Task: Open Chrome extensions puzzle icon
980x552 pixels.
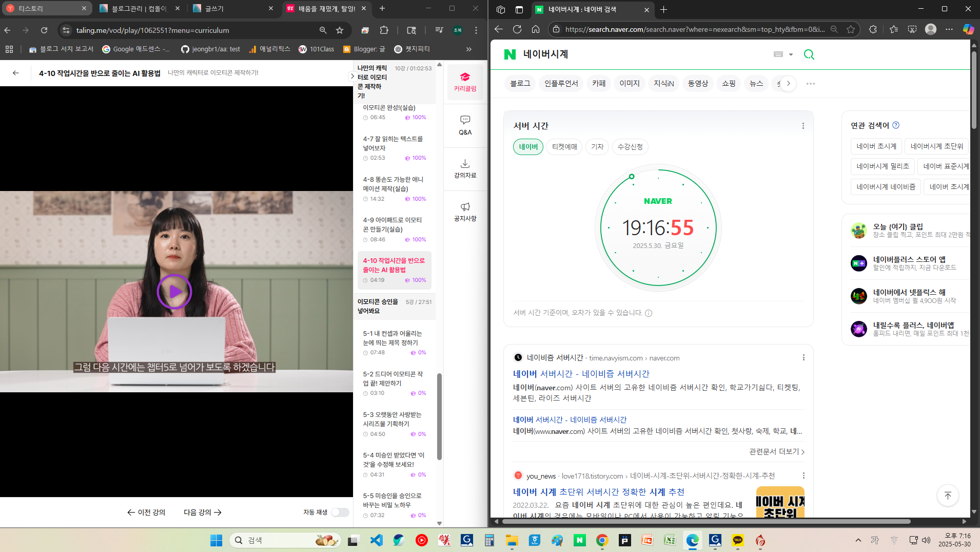Action: (384, 30)
